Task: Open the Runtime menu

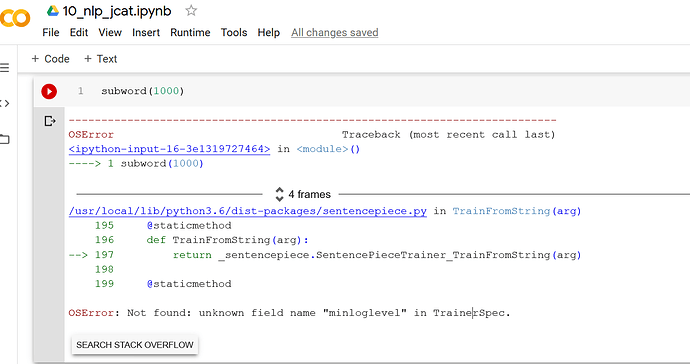Action: pos(190,33)
